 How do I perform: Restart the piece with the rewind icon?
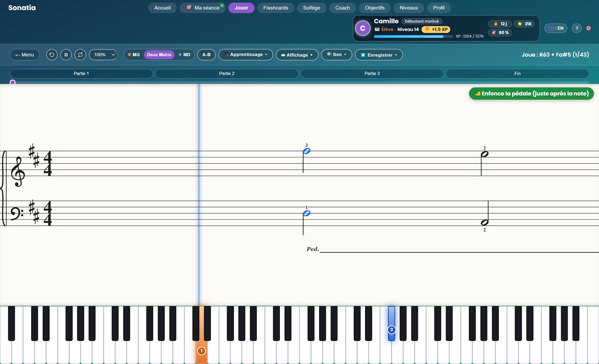(52, 55)
